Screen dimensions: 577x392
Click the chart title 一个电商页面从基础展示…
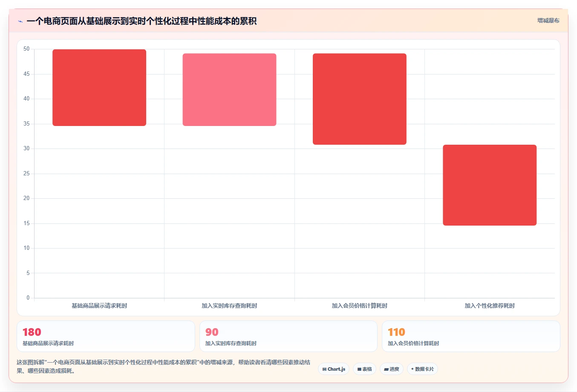pyautogui.click(x=141, y=21)
